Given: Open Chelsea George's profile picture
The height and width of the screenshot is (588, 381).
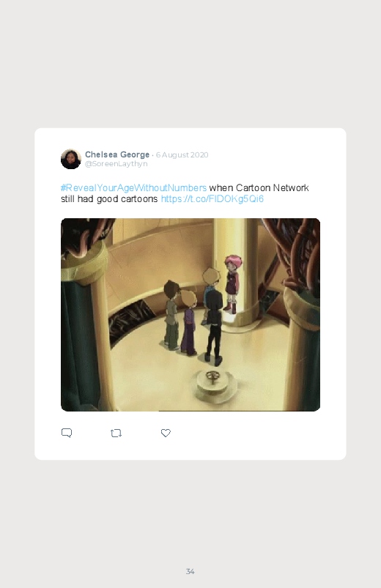Looking at the screenshot, I should (71, 159).
